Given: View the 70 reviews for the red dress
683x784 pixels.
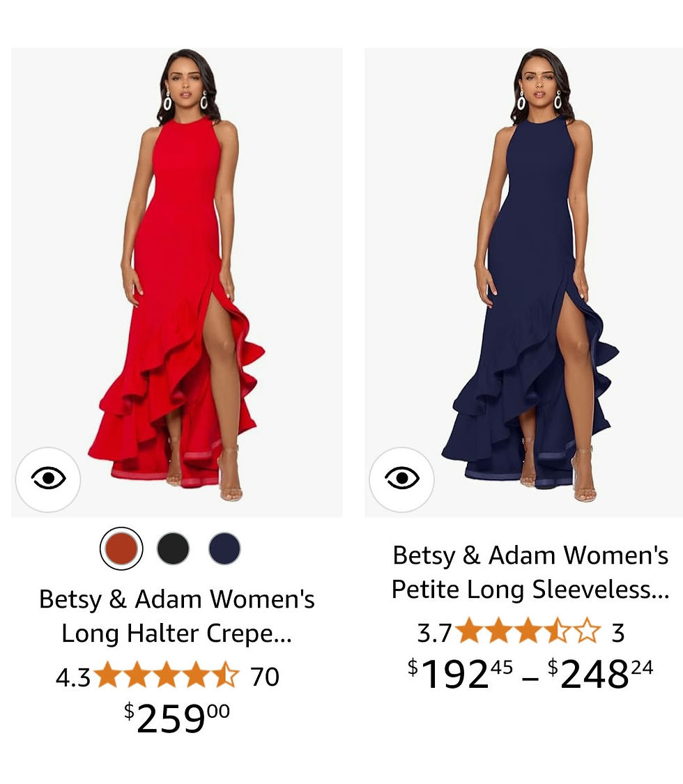Looking at the screenshot, I should pyautogui.click(x=265, y=677).
